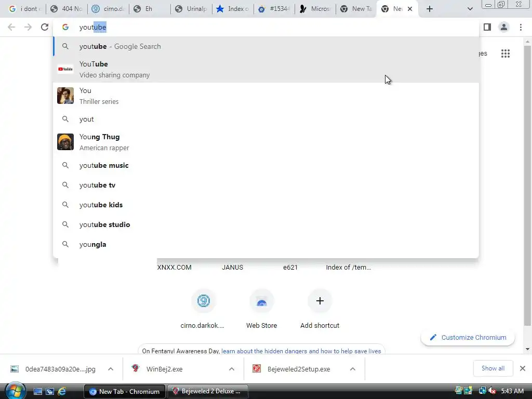Open the XNXX.COM shortcut label
The image size is (532, 399).
pos(174,268)
